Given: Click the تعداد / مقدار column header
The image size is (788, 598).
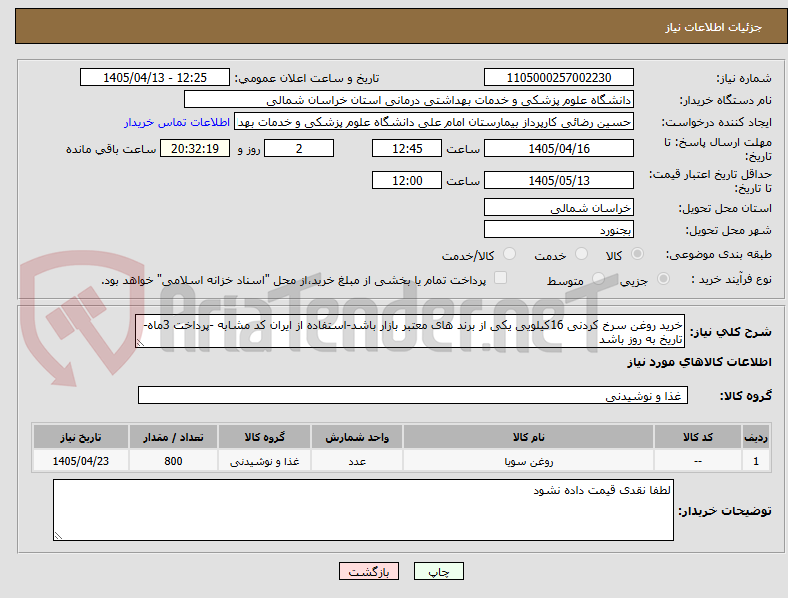Looking at the screenshot, I should pyautogui.click(x=173, y=437).
